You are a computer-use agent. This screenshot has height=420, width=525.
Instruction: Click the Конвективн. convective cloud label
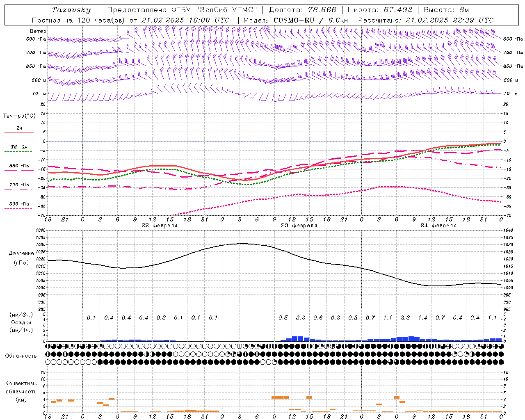coord(21,383)
